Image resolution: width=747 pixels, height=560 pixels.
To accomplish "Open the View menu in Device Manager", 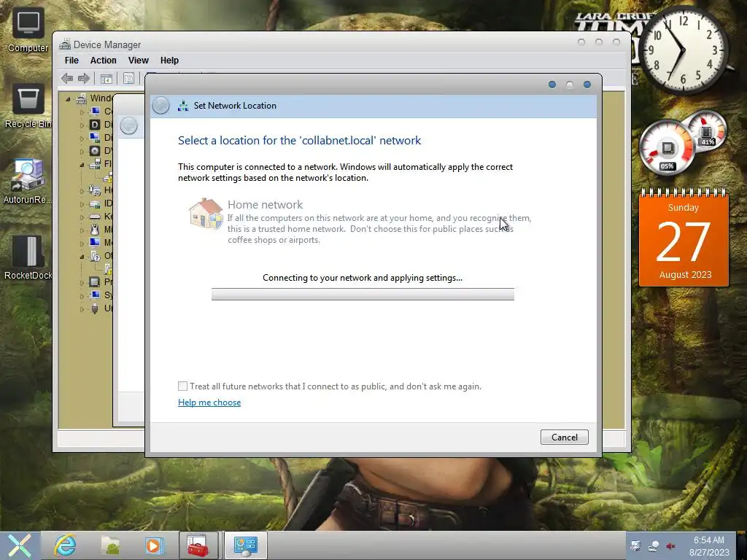I will tap(138, 61).
